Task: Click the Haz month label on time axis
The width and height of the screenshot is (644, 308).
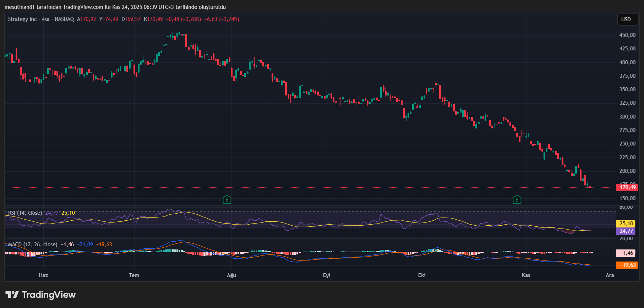Action: 43,275
